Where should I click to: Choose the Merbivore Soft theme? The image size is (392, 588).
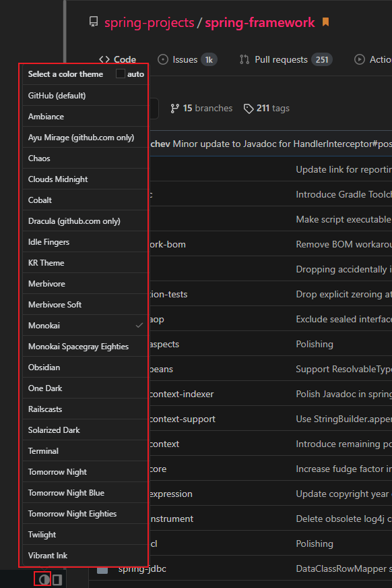click(x=85, y=305)
